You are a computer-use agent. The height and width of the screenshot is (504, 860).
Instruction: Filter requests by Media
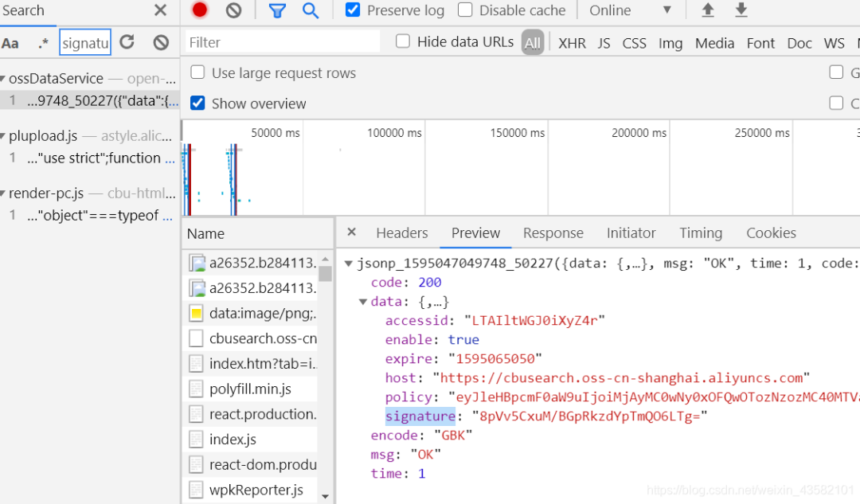[714, 43]
